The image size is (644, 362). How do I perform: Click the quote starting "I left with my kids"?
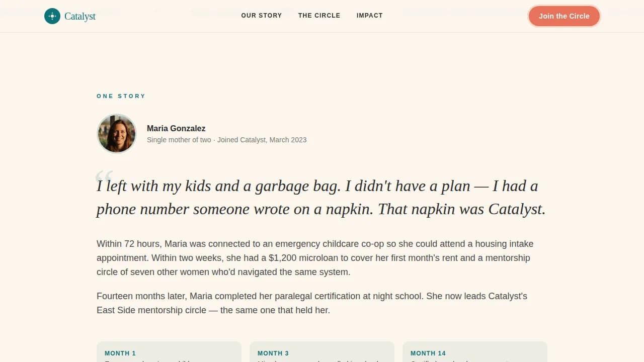pyautogui.click(x=321, y=197)
